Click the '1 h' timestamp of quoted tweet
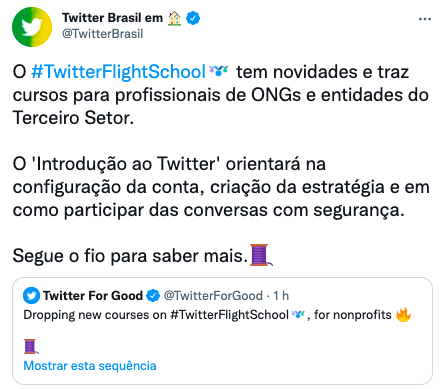 click(281, 296)
